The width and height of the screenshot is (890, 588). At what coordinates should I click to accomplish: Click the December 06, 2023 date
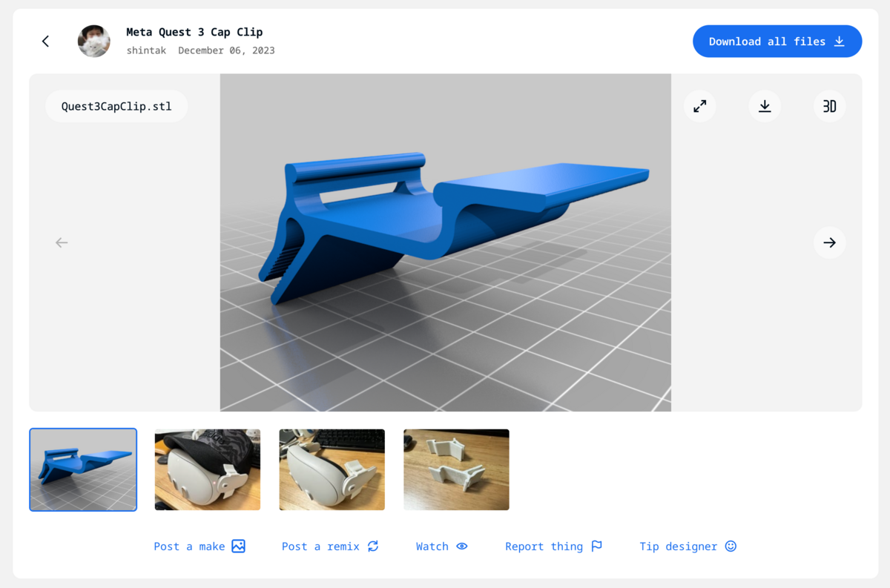226,50
